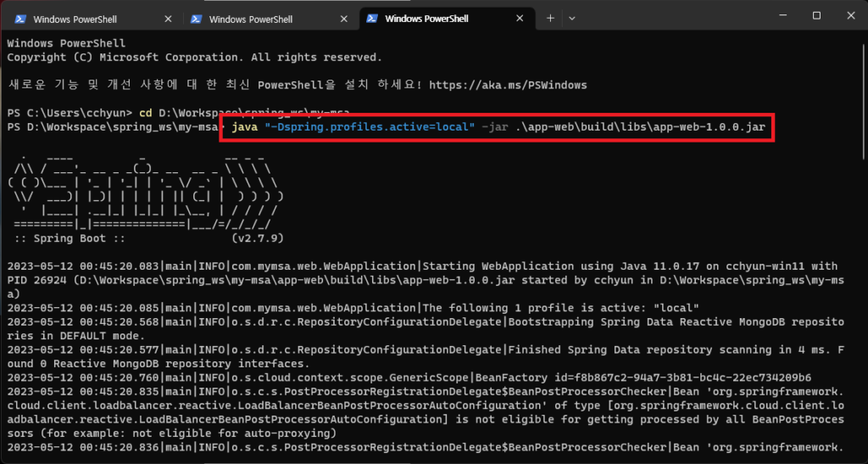This screenshot has width=868, height=464.
Task: Click the Starting WebApplication using Java 11.0.17 text
Action: tap(559, 266)
